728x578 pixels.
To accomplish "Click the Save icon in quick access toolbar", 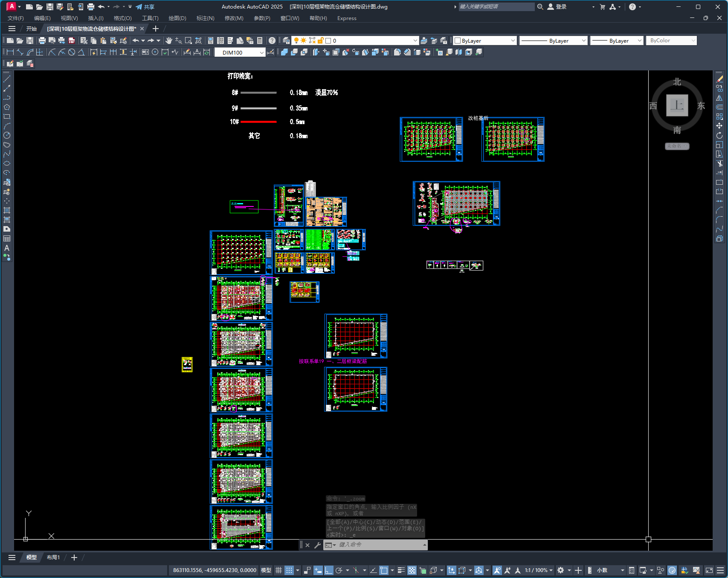I will [49, 7].
